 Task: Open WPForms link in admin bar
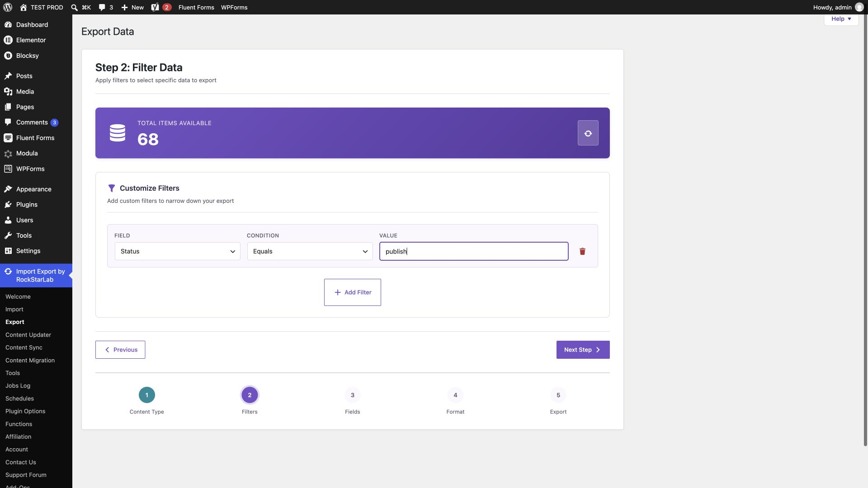234,7
